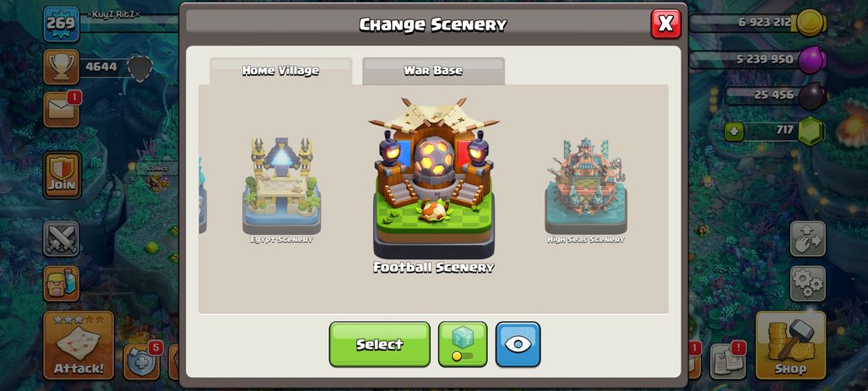Close the Change Scenery dialog
868x391 pixels.
click(666, 24)
